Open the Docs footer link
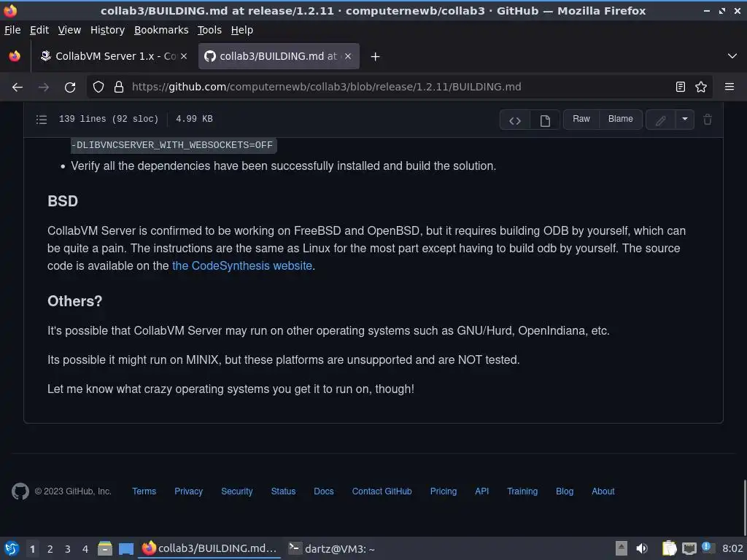The image size is (747, 560). click(323, 491)
